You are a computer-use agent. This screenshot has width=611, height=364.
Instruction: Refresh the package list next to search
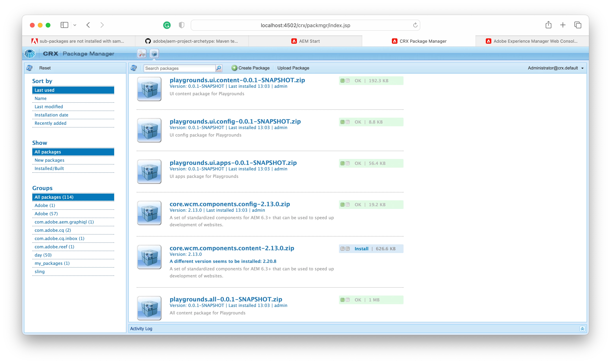(x=134, y=68)
